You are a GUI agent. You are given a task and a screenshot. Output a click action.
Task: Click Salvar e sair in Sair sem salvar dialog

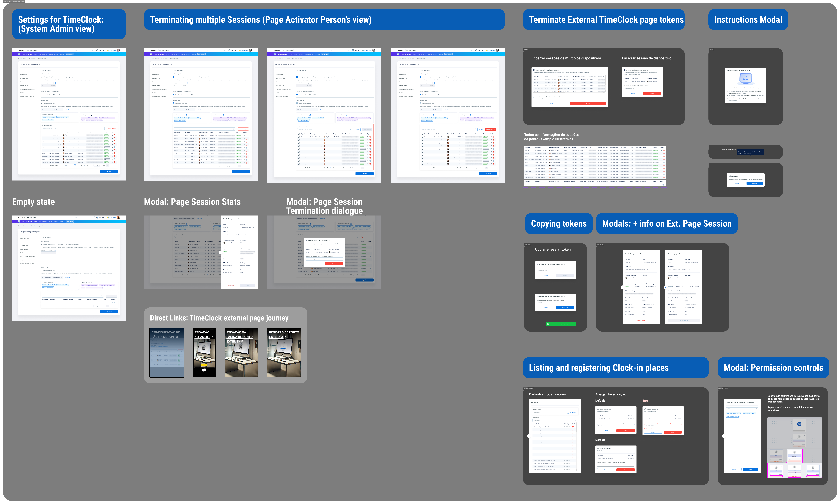click(x=755, y=183)
